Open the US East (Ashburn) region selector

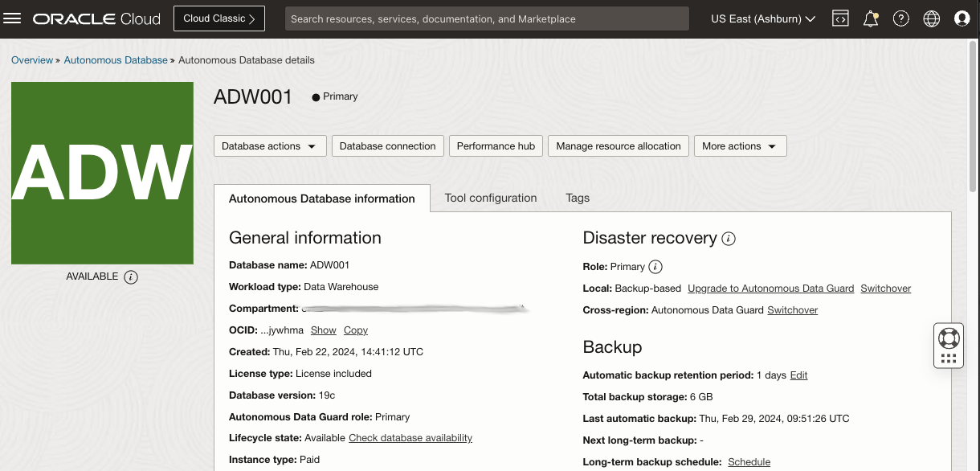(763, 18)
